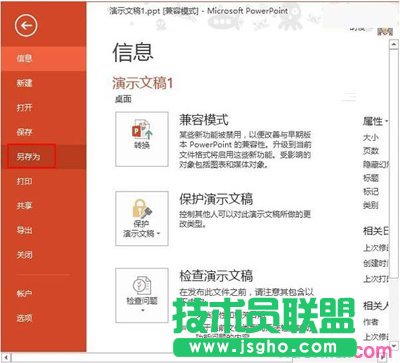Click the 桌面 location text
Viewport: 400px width, 363px height.
click(x=123, y=99)
